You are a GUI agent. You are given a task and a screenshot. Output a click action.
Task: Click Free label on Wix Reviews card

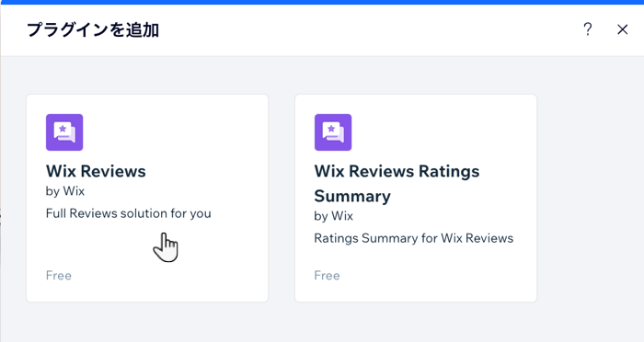tap(59, 276)
